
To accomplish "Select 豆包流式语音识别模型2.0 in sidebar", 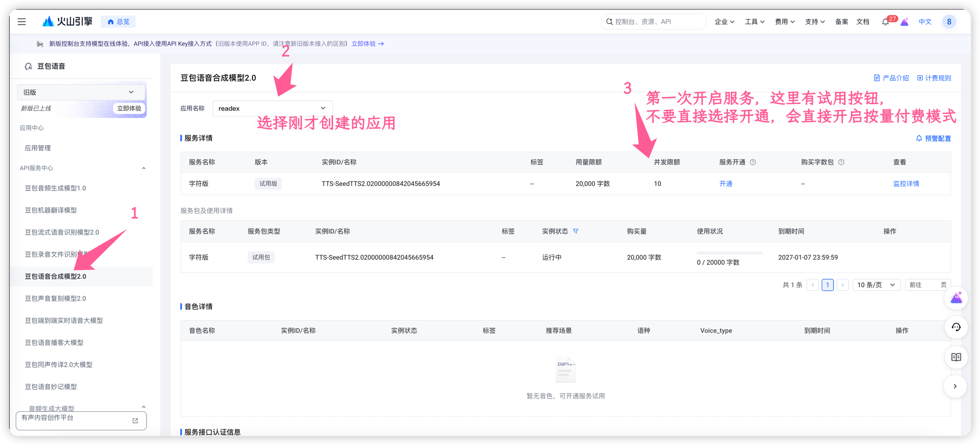I will (x=62, y=232).
